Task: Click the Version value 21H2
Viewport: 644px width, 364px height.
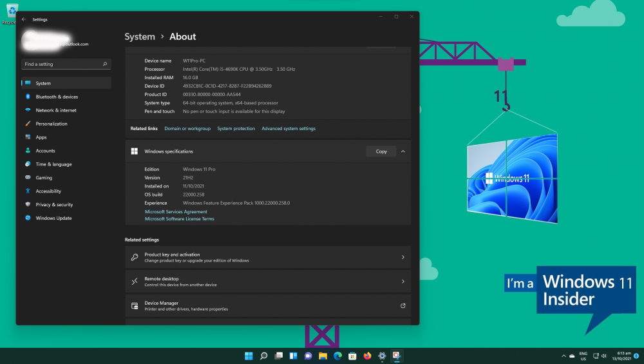Action: [187, 178]
